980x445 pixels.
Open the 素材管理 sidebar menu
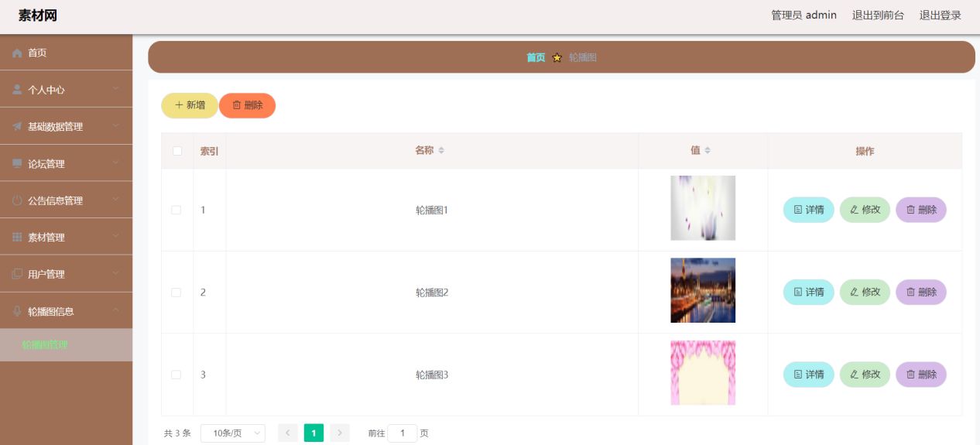pos(66,238)
